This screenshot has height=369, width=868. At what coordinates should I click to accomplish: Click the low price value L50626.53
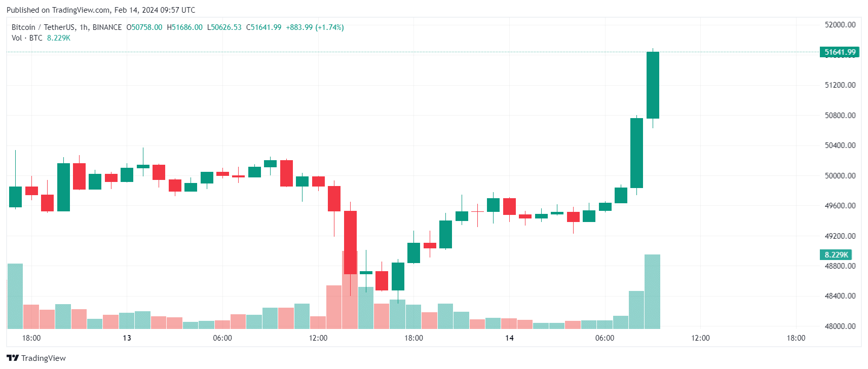pyautogui.click(x=224, y=27)
